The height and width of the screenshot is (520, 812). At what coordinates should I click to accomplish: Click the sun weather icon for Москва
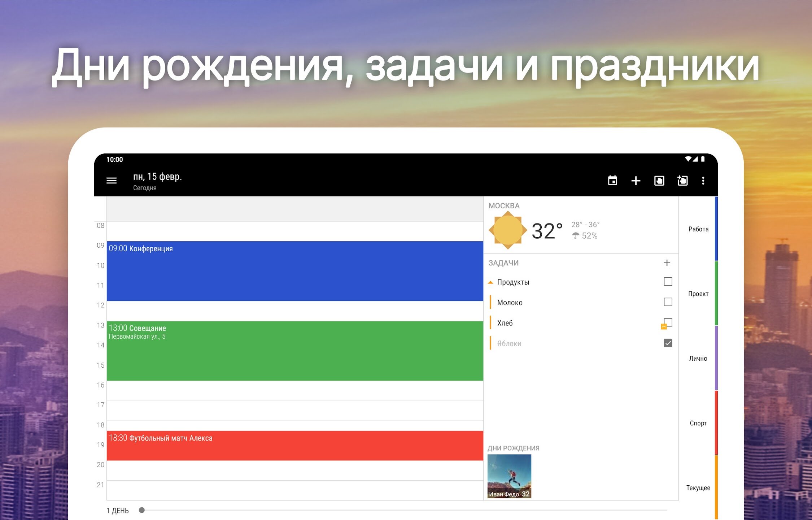pos(507,230)
